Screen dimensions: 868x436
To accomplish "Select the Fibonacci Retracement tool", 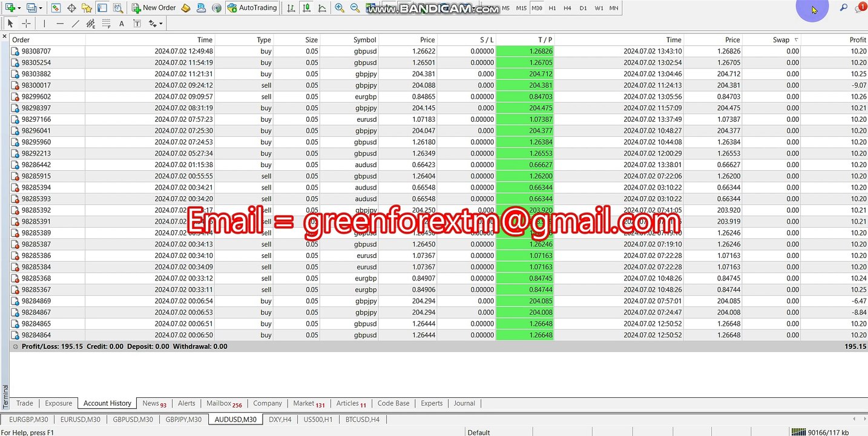I will click(106, 24).
